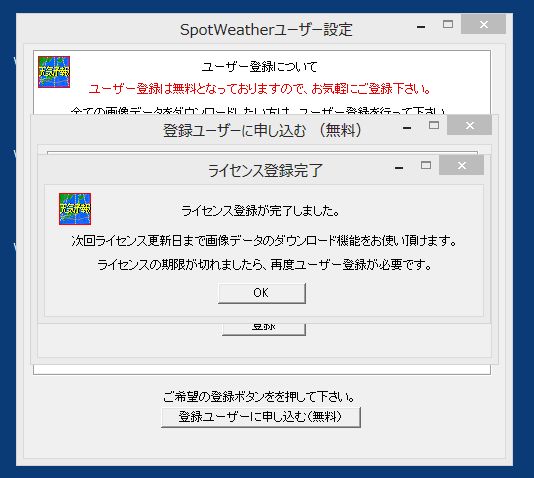The image size is (534, 478).
Task: Click the weather forecast icon in license dialog
Action: point(75,209)
